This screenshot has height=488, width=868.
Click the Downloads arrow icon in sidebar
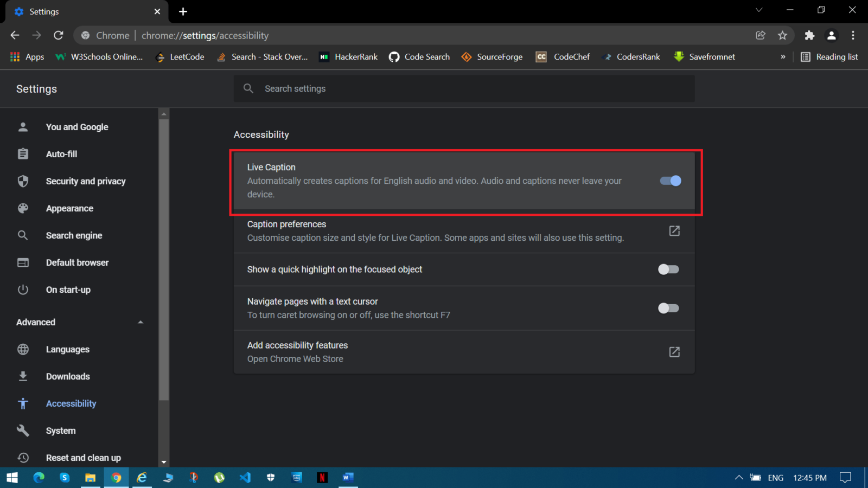(23, 376)
